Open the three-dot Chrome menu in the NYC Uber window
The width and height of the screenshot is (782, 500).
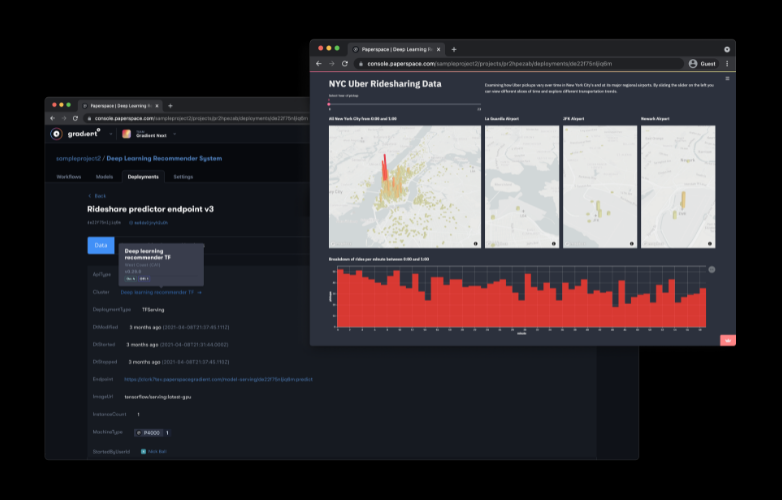coord(727,64)
